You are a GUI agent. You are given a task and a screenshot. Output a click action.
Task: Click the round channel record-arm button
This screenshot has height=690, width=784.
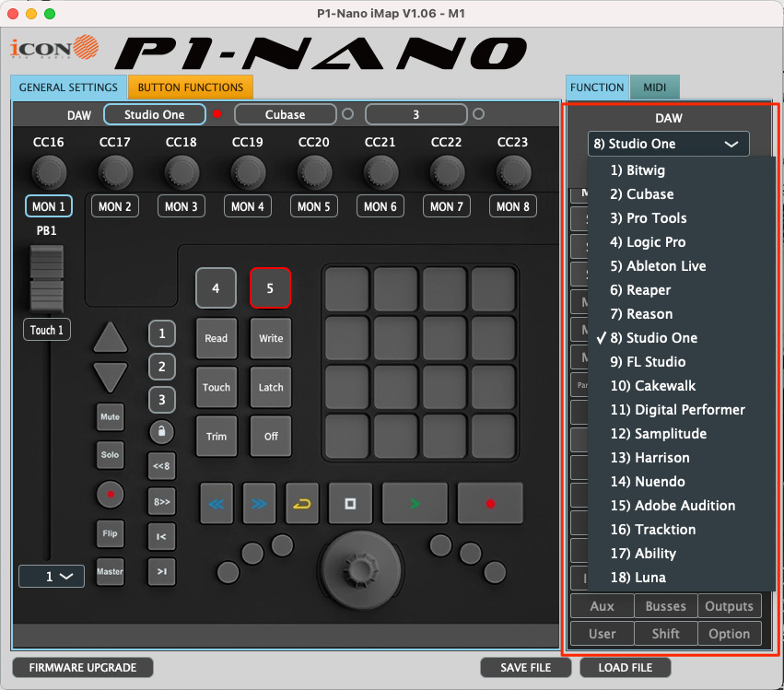click(x=110, y=495)
